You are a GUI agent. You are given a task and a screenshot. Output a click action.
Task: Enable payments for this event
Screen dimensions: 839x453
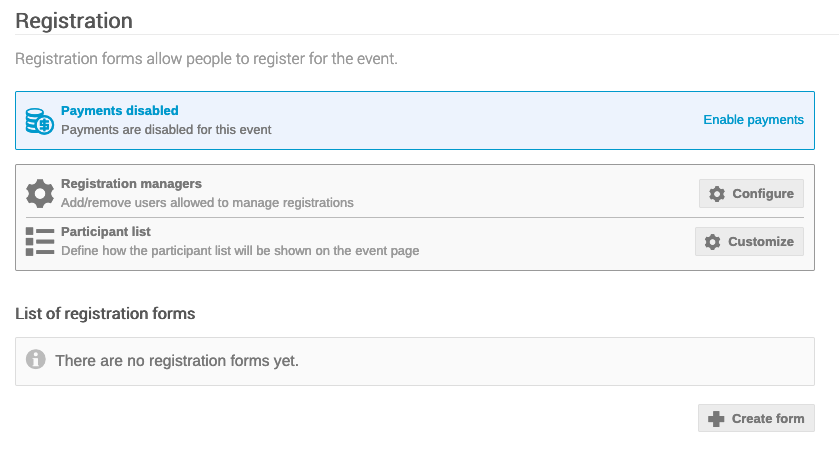pos(753,120)
